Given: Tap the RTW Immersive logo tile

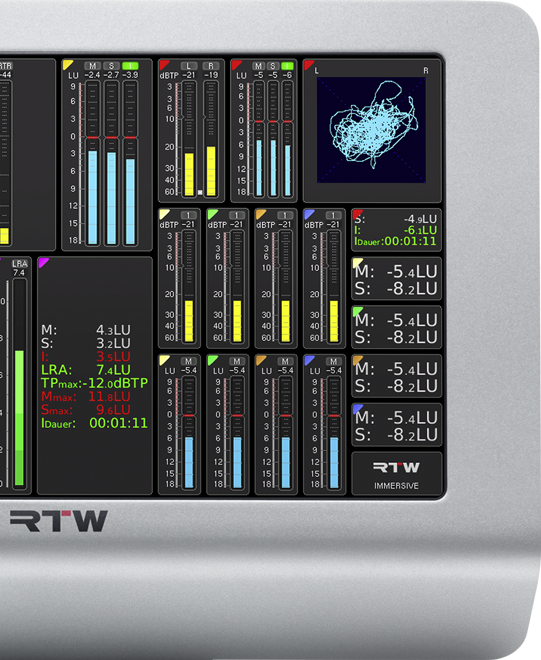Looking at the screenshot, I should [x=397, y=474].
